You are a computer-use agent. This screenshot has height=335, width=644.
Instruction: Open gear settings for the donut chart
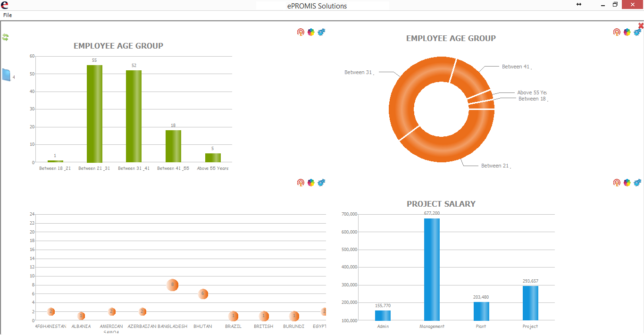pos(637,32)
